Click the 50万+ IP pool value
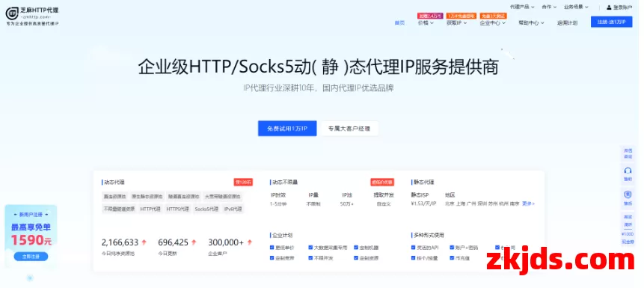 pyautogui.click(x=346, y=203)
